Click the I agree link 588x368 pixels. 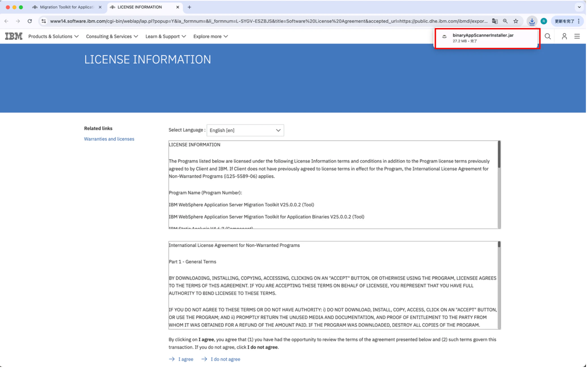tap(186, 359)
